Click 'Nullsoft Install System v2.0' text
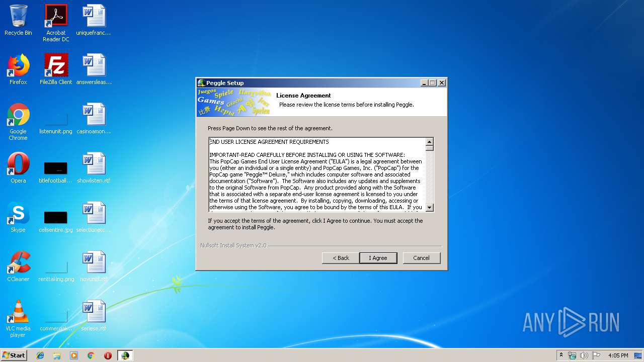 click(x=233, y=245)
